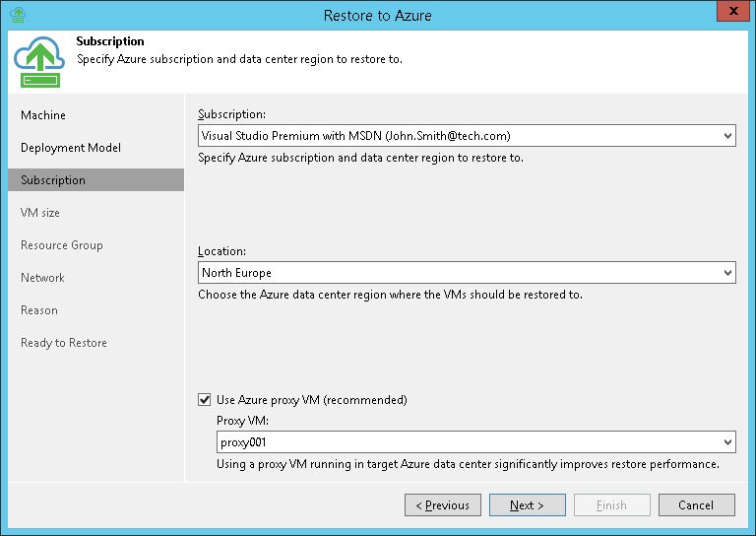This screenshot has width=756, height=536.
Task: Open the Location dropdown list
Action: coord(726,273)
